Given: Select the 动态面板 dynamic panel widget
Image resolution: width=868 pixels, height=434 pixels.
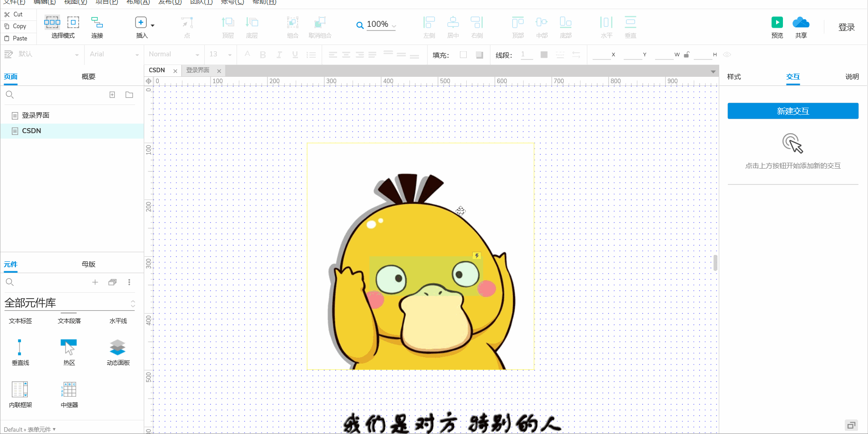Looking at the screenshot, I should click(118, 352).
